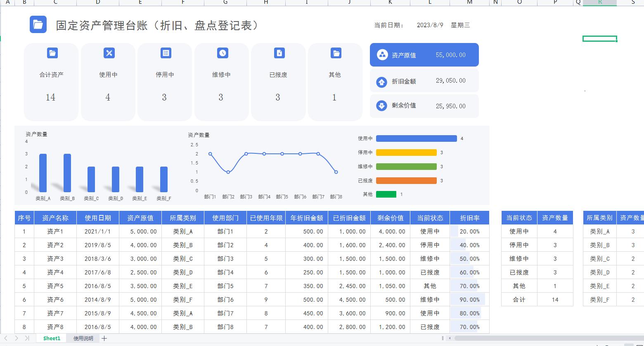Click the 类别_A bar in column chart

(43, 173)
